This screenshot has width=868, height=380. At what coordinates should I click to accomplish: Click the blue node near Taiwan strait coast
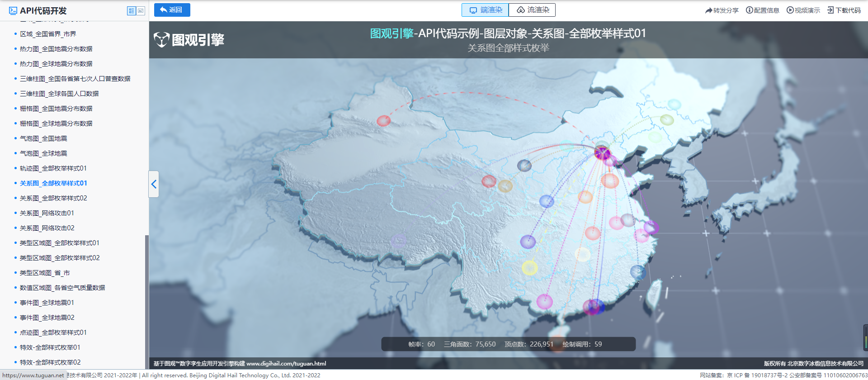coord(638,272)
